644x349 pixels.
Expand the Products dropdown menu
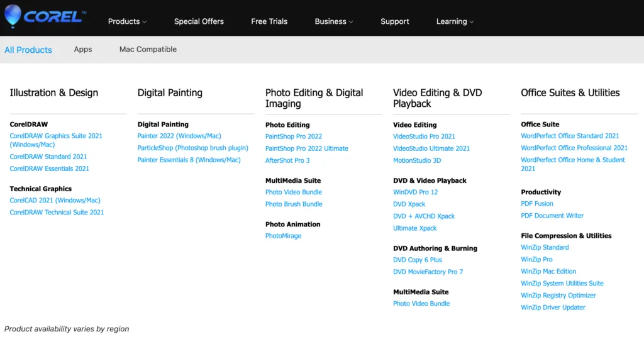click(x=127, y=21)
